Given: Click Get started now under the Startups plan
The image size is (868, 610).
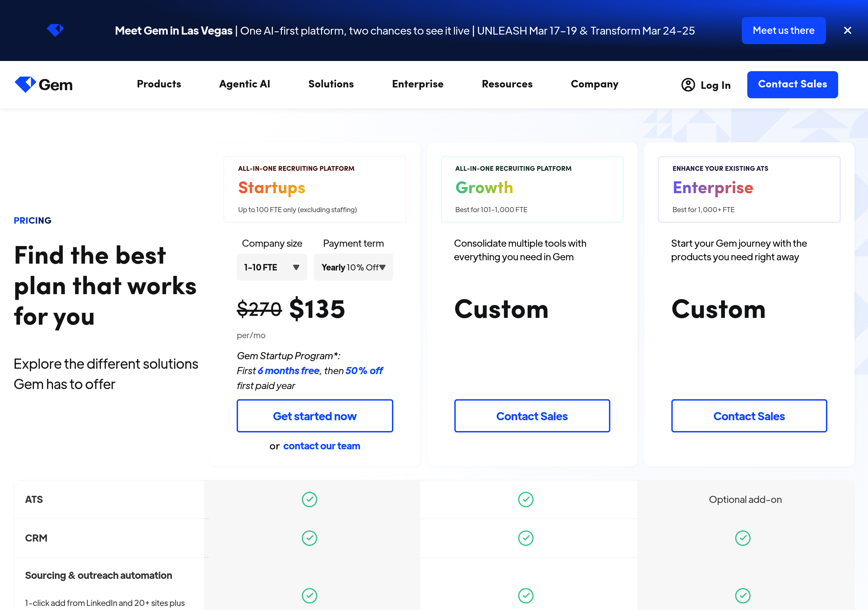Looking at the screenshot, I should [315, 416].
